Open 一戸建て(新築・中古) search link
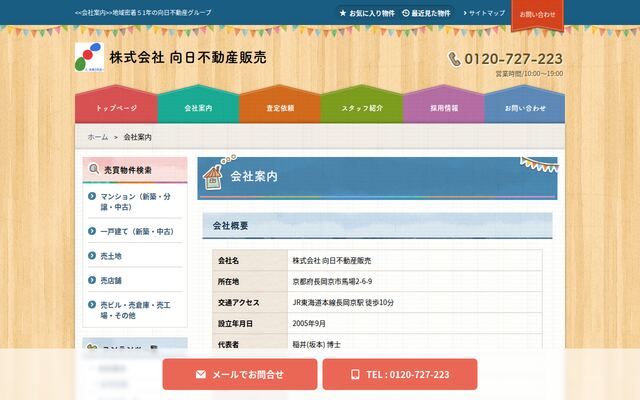Image resolution: width=640 pixels, height=400 pixels. pos(137,231)
